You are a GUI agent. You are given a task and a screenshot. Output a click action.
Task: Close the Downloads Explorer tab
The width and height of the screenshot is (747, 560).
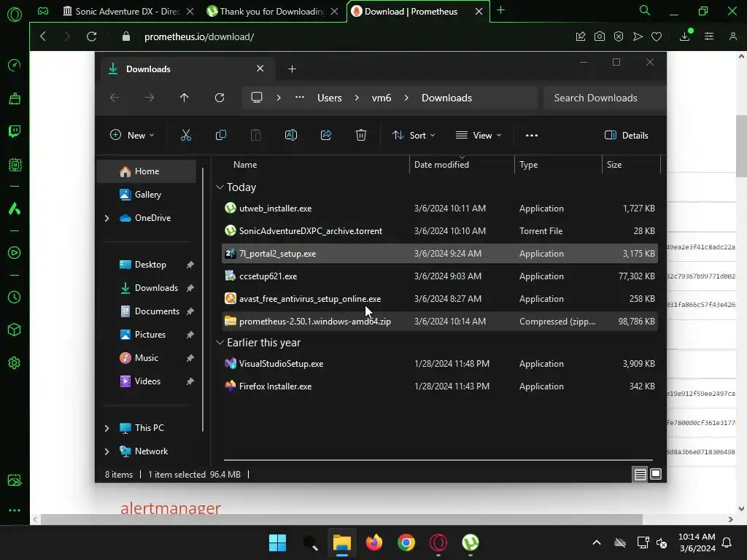click(260, 69)
